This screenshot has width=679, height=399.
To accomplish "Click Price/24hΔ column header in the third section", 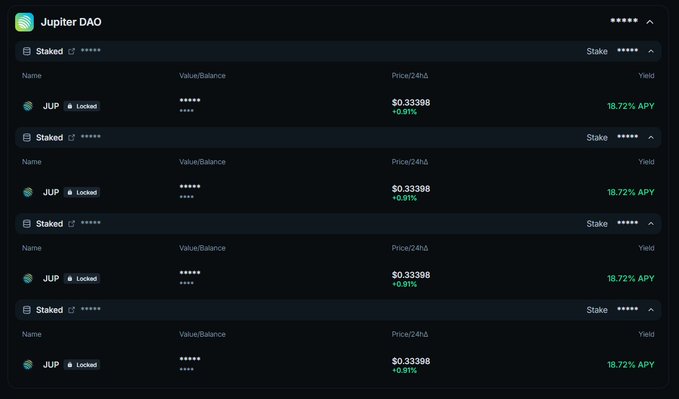I will [410, 248].
